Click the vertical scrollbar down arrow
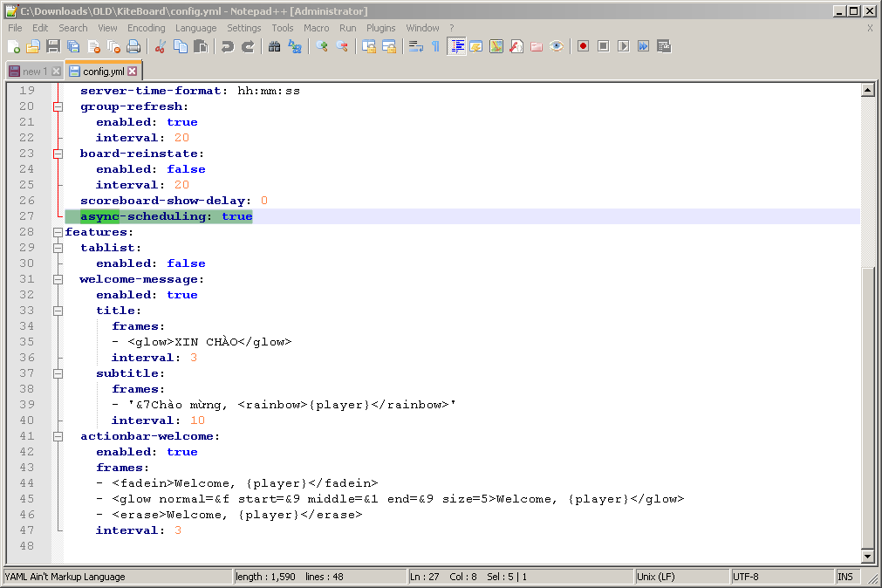Screen dimensions: 882x588 pyautogui.click(x=867, y=556)
